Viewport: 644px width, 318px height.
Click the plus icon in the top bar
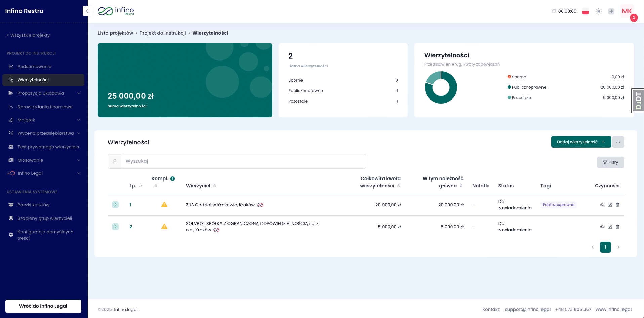[x=611, y=11]
